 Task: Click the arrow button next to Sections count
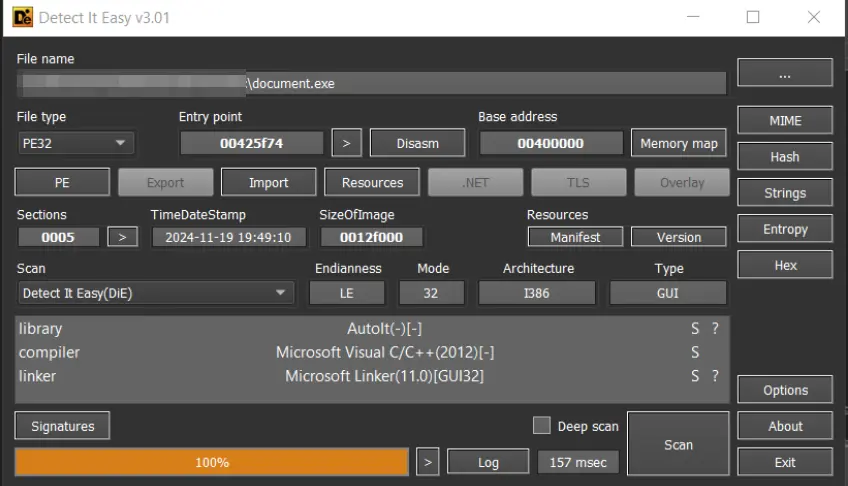[x=123, y=237]
